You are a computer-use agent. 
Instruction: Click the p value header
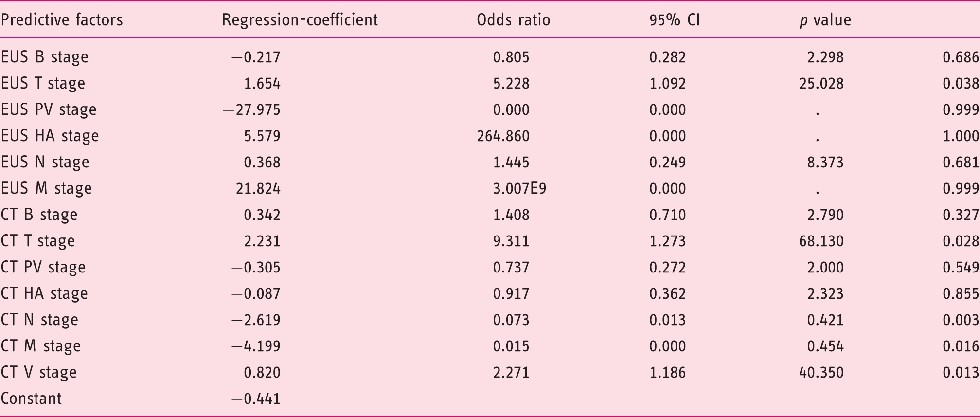pyautogui.click(x=825, y=20)
